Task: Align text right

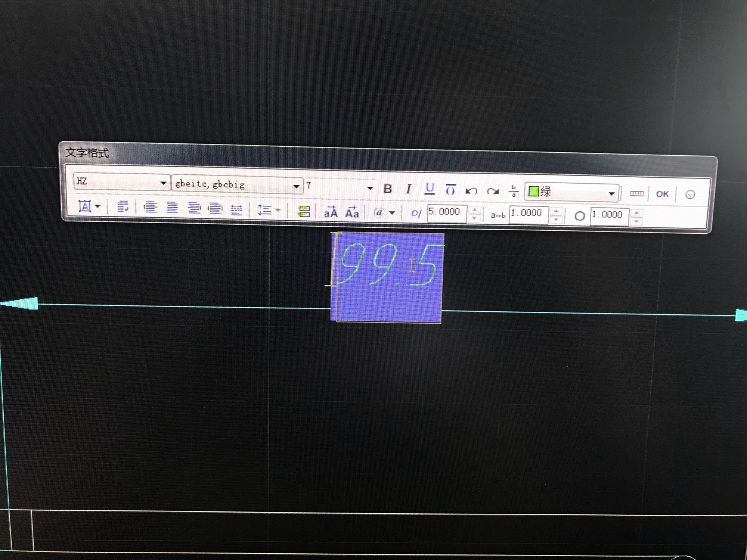Action: [x=194, y=208]
